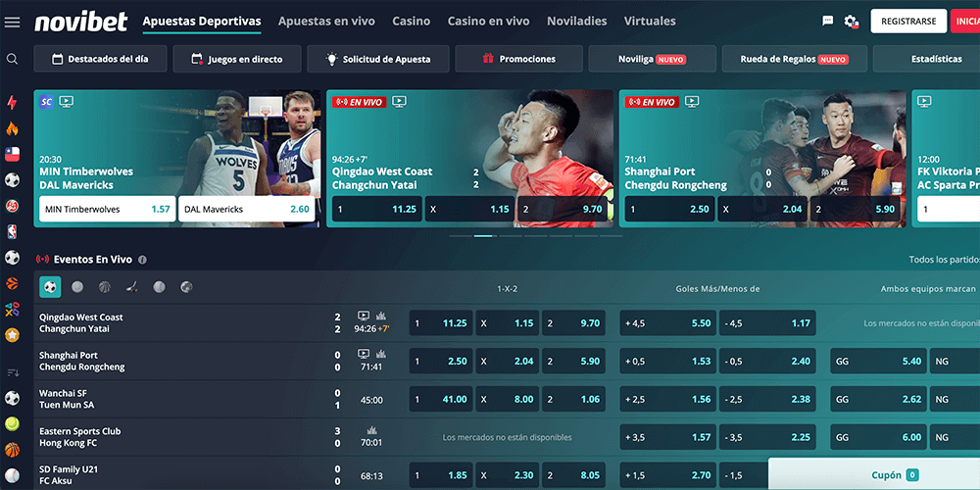
Task: Open settings gear icon in header
Action: [x=851, y=21]
